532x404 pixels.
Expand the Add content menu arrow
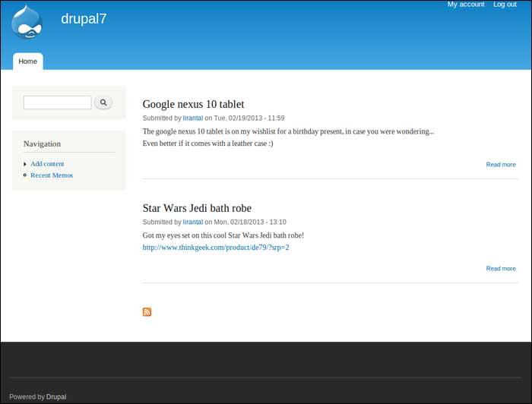(x=25, y=164)
